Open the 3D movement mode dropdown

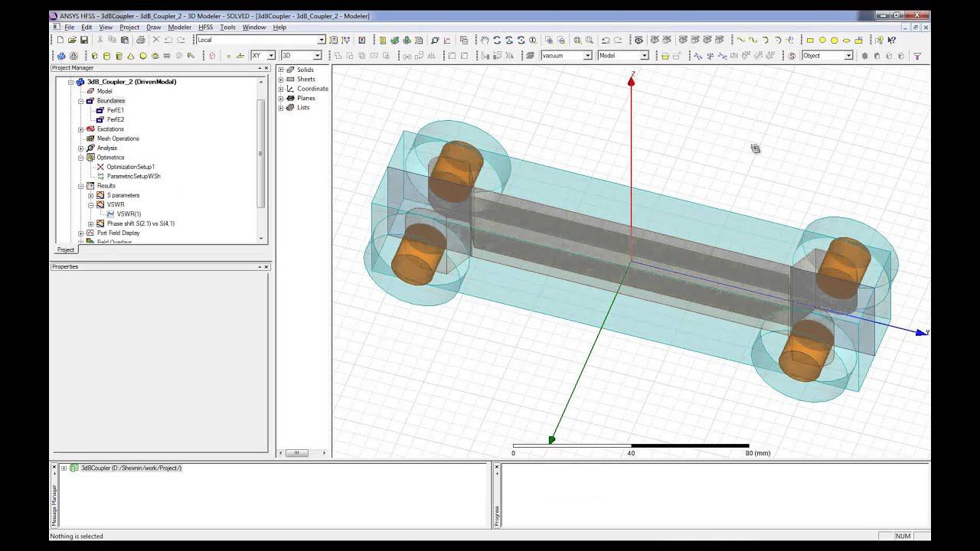[317, 55]
